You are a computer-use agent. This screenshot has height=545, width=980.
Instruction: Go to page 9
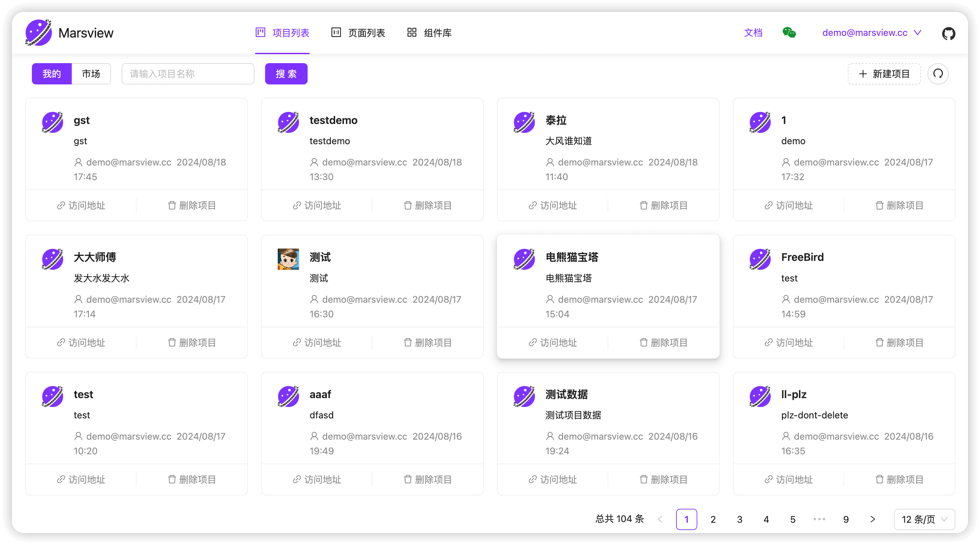click(x=846, y=519)
